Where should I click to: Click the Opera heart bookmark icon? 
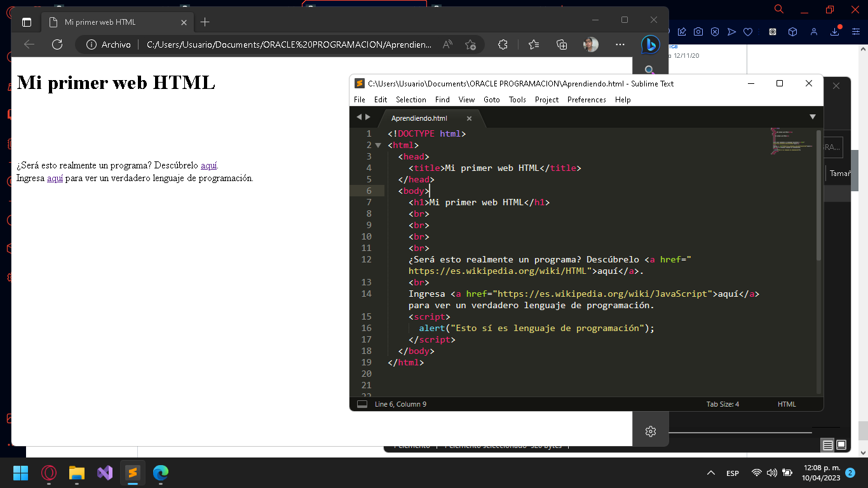point(748,32)
